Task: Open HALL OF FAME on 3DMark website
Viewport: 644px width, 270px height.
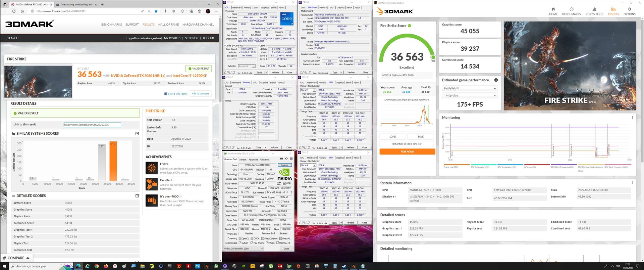Action: point(168,25)
